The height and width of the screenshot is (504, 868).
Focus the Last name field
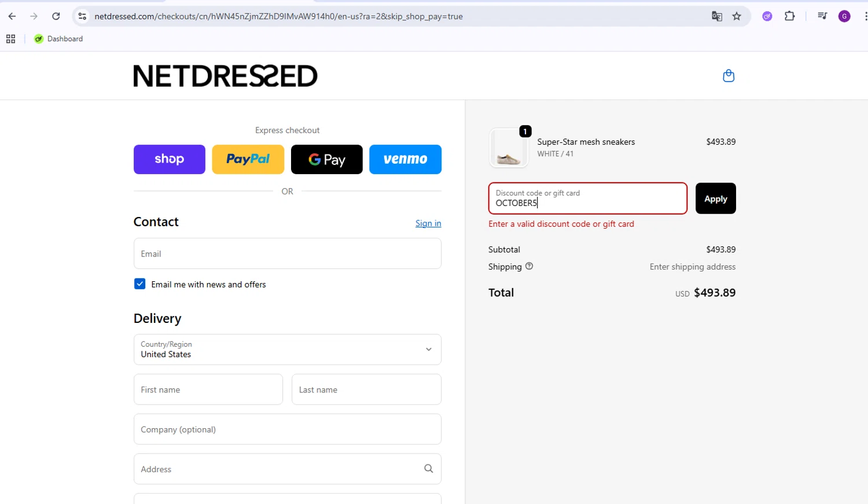(367, 389)
